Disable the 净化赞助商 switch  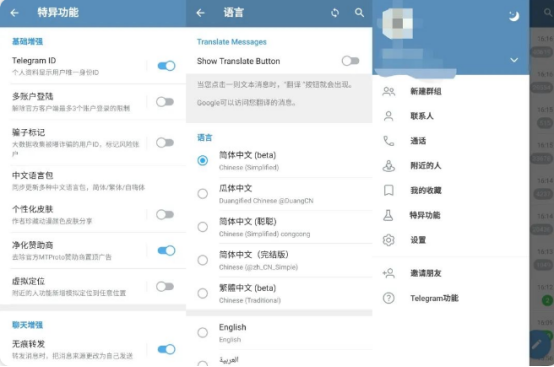click(166, 250)
